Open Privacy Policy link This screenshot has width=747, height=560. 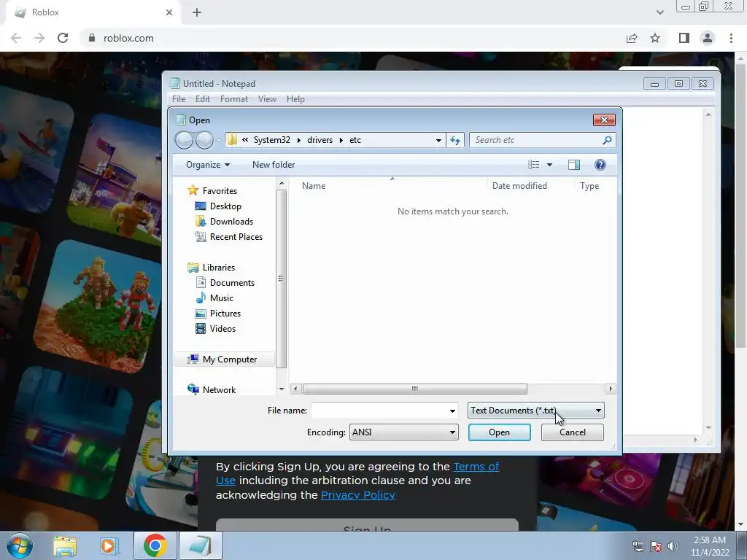pos(357,495)
